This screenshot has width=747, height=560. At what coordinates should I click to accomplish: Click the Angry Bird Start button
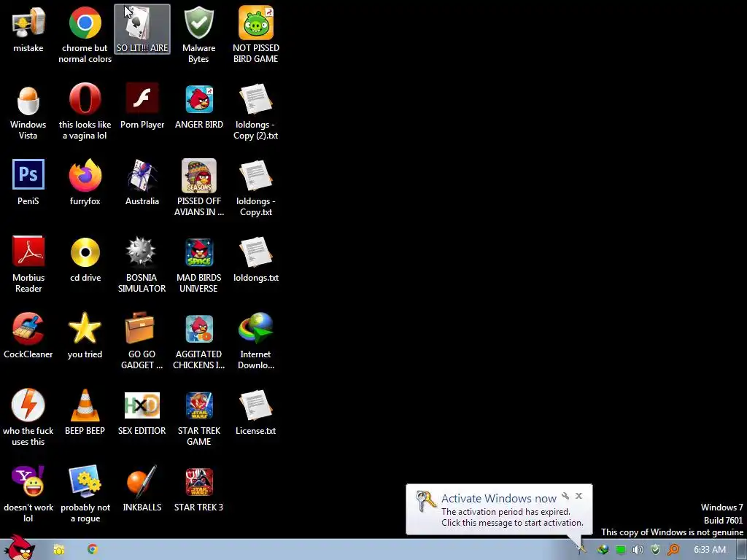coord(19,548)
